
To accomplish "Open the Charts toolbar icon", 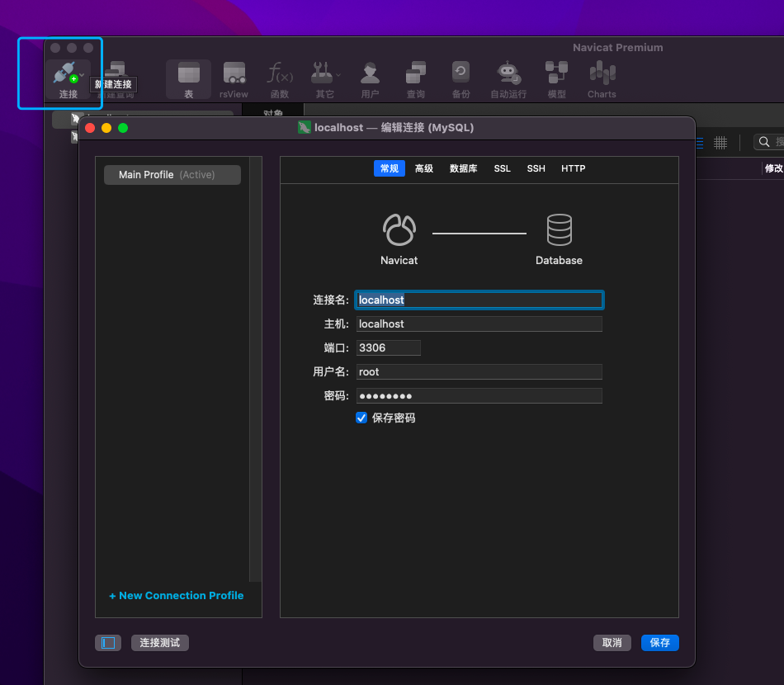I will click(x=602, y=73).
